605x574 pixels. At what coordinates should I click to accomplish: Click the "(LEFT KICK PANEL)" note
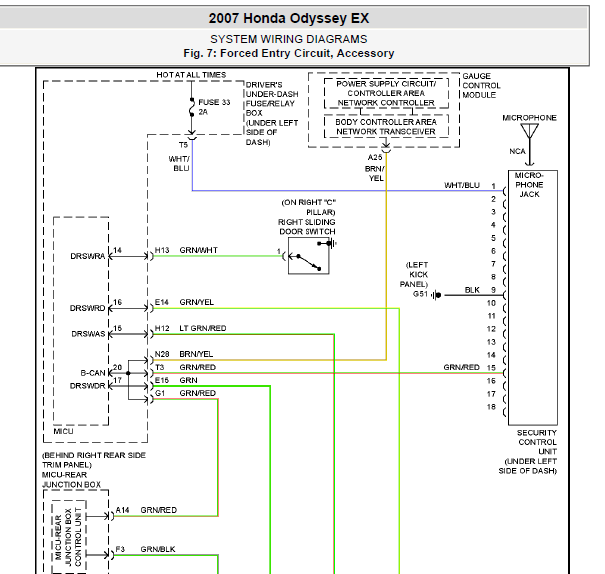414,275
